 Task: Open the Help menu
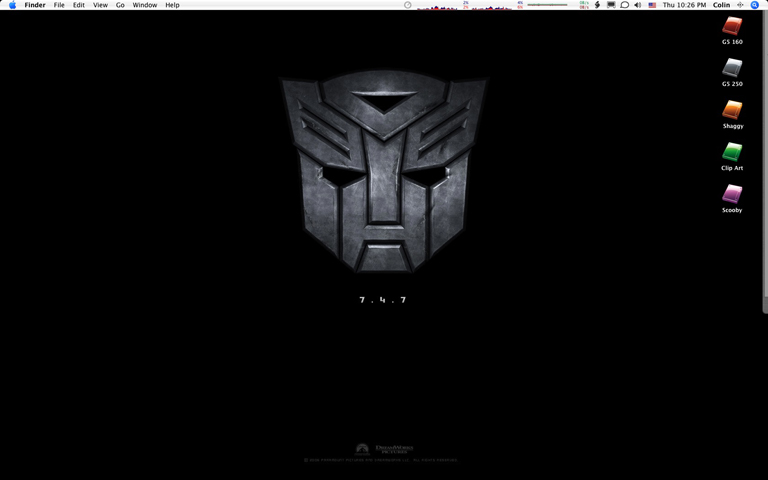pos(172,5)
